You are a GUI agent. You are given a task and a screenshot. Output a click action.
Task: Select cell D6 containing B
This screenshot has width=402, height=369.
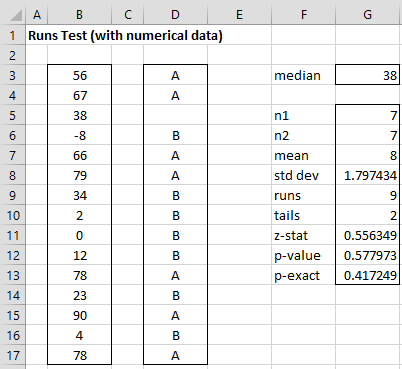pos(176,135)
